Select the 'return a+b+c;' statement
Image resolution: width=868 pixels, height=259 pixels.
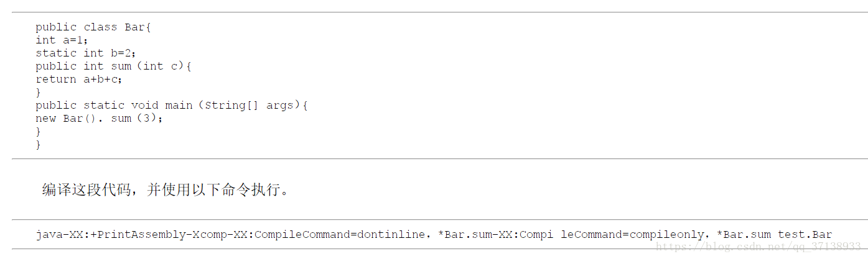[x=78, y=80]
